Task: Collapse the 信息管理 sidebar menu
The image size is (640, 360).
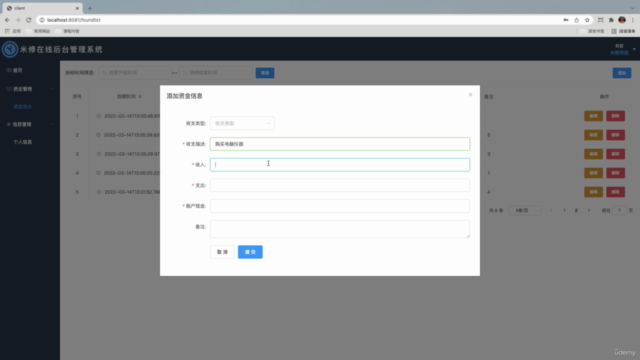Action: 29,124
